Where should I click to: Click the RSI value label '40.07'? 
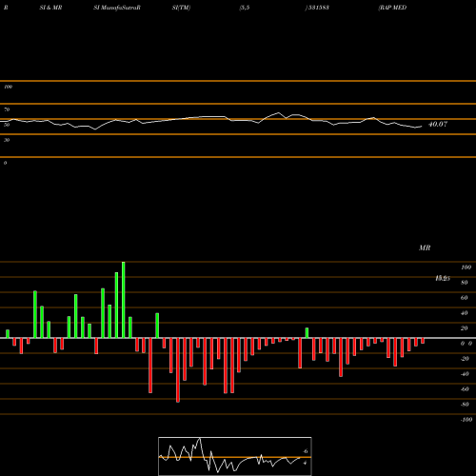pyautogui.click(x=438, y=124)
